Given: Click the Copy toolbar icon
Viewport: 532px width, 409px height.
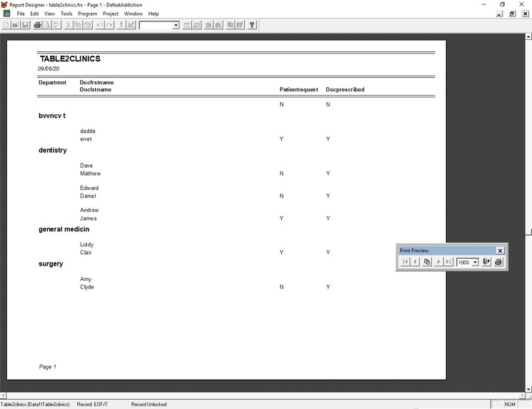Looking at the screenshot, I should pyautogui.click(x=78, y=25).
